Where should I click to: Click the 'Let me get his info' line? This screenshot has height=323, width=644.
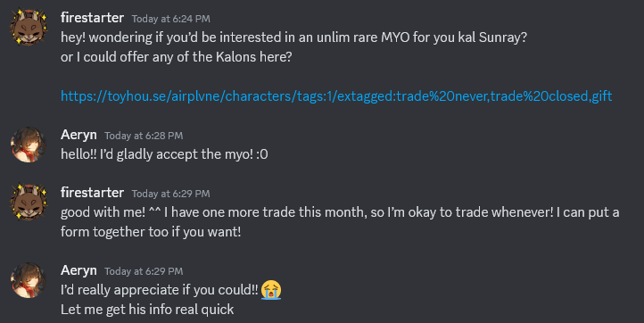147,309
